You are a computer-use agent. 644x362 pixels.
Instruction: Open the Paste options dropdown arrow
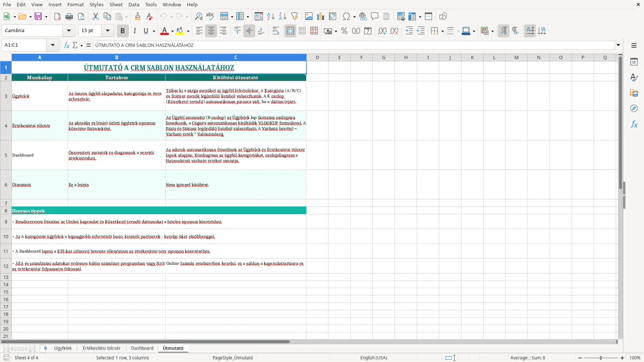point(126,17)
